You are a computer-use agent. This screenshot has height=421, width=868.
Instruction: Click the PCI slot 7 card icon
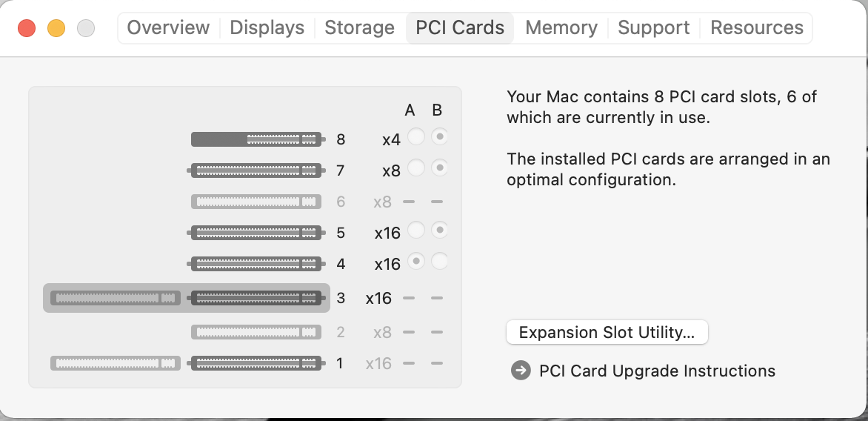tap(256, 170)
